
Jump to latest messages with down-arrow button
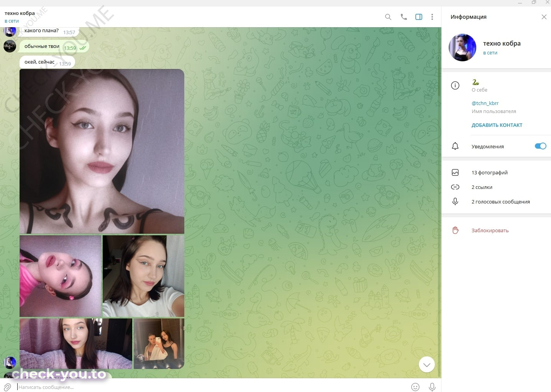[427, 364]
